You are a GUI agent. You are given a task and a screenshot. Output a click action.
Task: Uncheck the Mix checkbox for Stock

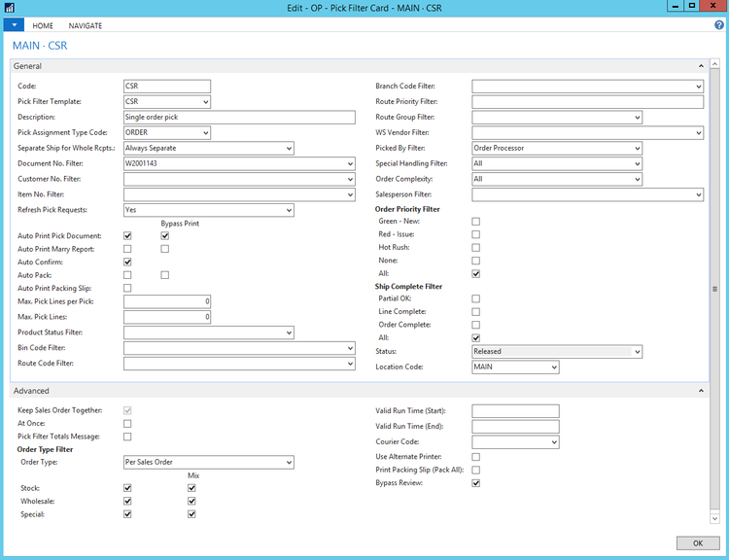[x=191, y=488]
